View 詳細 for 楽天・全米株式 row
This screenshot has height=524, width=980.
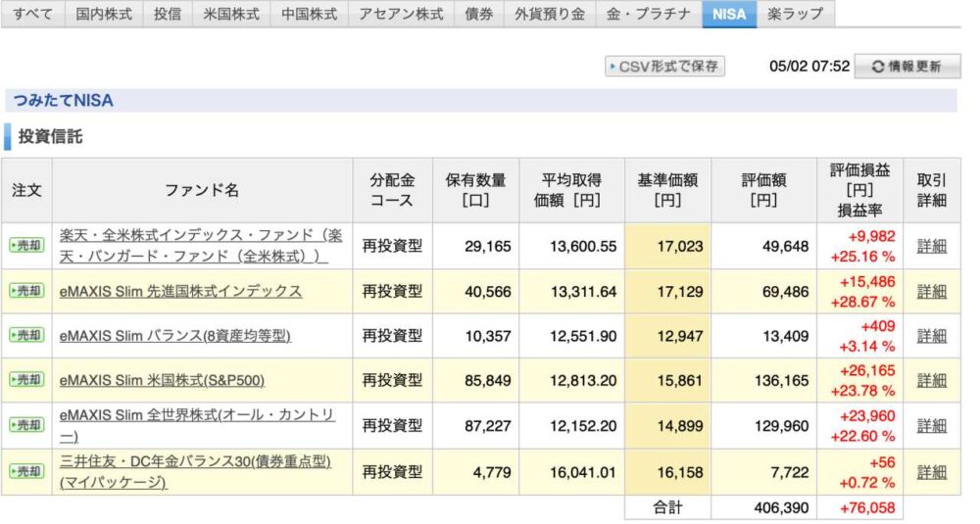click(x=931, y=246)
